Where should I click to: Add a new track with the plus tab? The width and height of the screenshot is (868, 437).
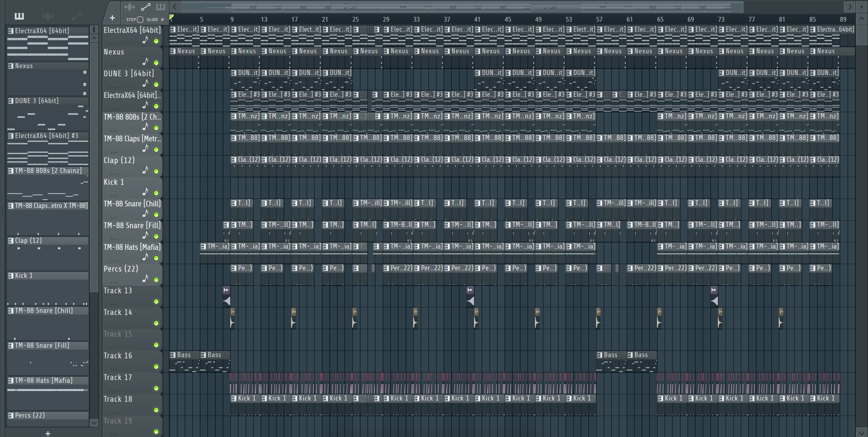(x=112, y=17)
